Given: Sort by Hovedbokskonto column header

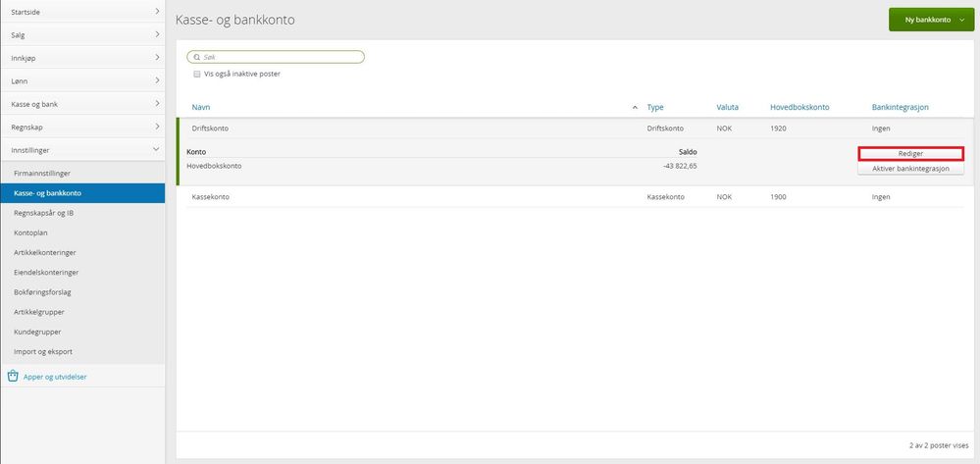Looking at the screenshot, I should pyautogui.click(x=799, y=108).
